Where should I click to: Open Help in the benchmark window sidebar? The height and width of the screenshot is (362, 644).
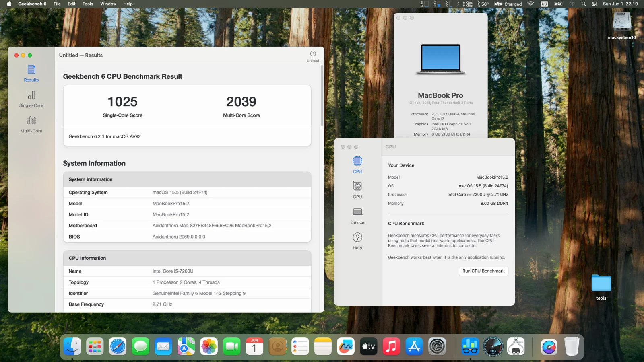[x=357, y=241]
